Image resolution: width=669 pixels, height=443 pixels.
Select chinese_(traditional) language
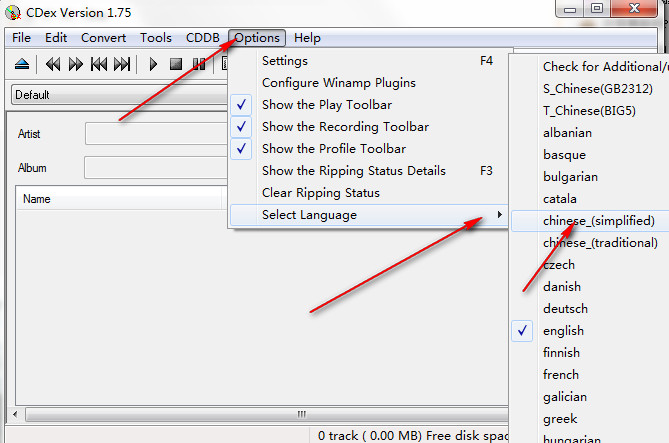tap(590, 243)
